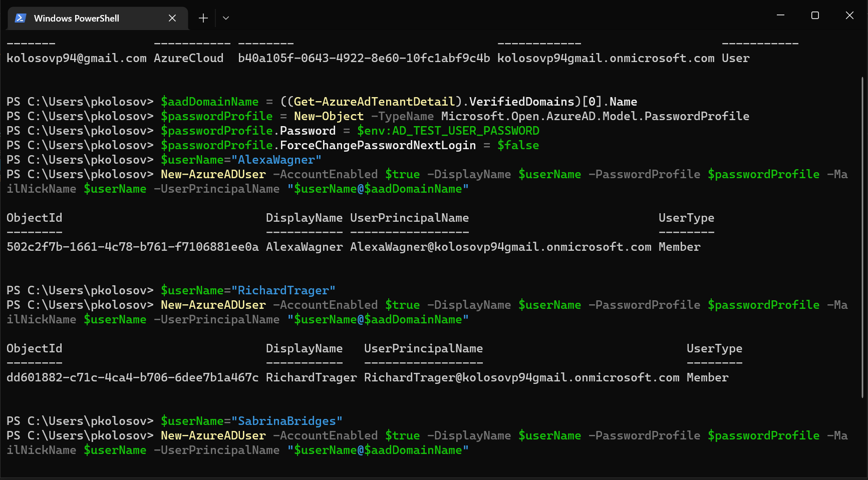Click the kolosovp94gmail.onmicrosoft.com tenant domain in top row
Viewport: 868px width, 480px height.
point(606,58)
